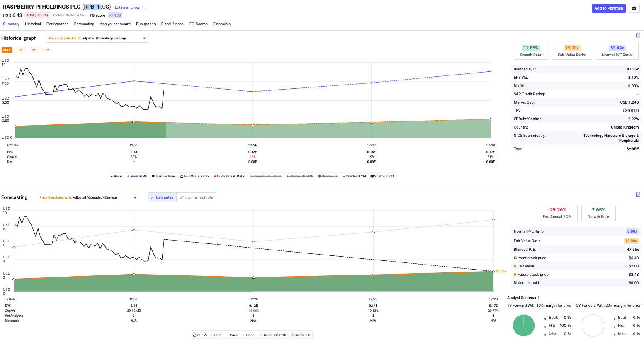Click the 7.65% Growth Rate box
Image resolution: width=644 pixels, height=345 pixels.
coord(598,213)
